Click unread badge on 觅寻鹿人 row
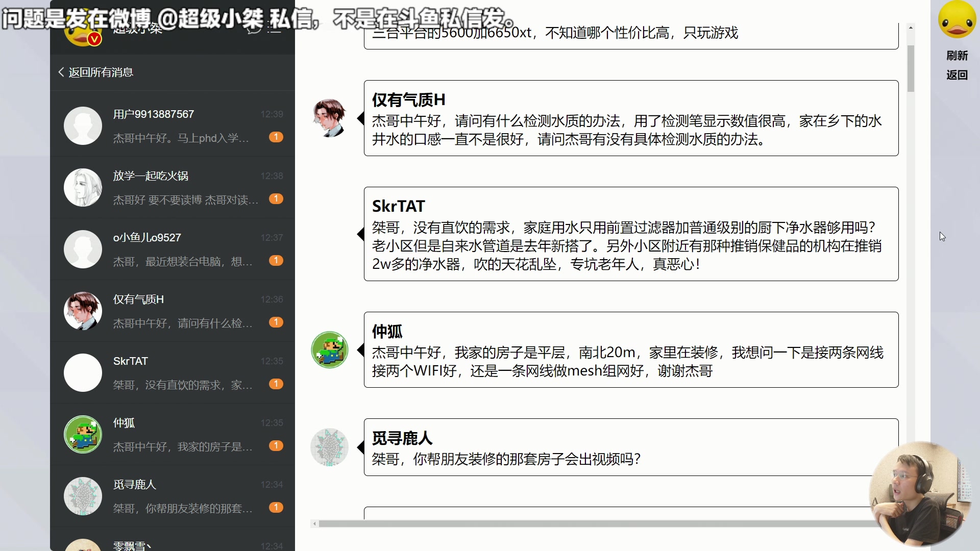This screenshot has height=551, width=980. pyautogui.click(x=276, y=507)
